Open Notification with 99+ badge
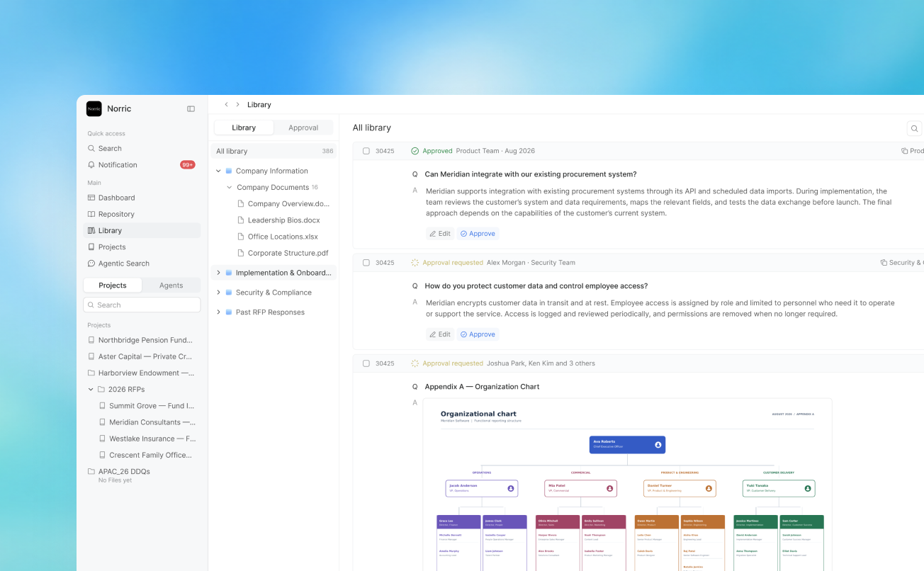Screen dimensions: 924x571 [x=142, y=165]
